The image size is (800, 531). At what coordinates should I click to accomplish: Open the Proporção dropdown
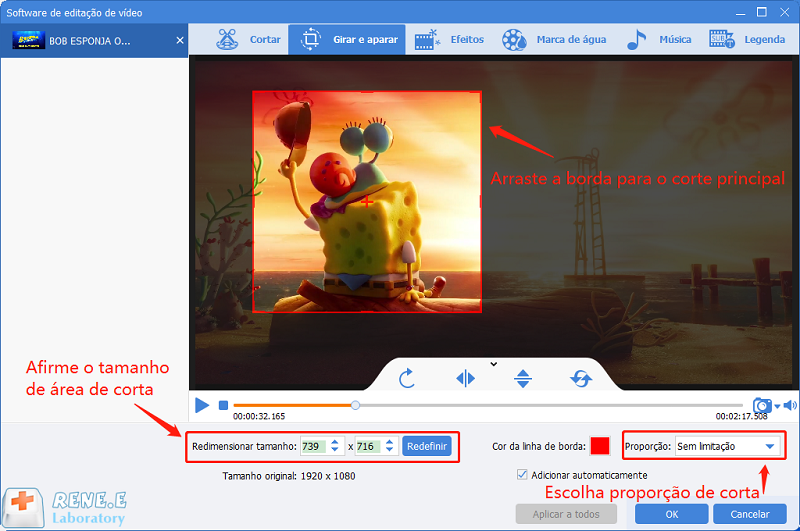tap(727, 446)
